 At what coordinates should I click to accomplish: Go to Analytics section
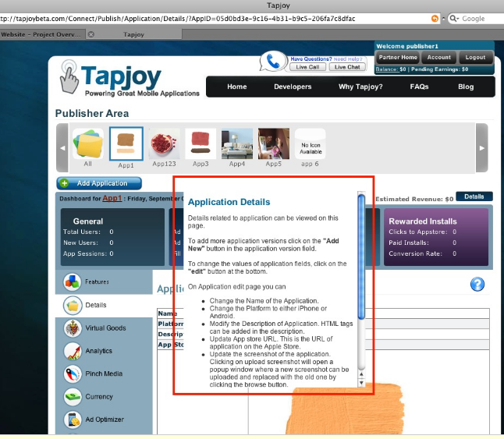click(x=104, y=351)
